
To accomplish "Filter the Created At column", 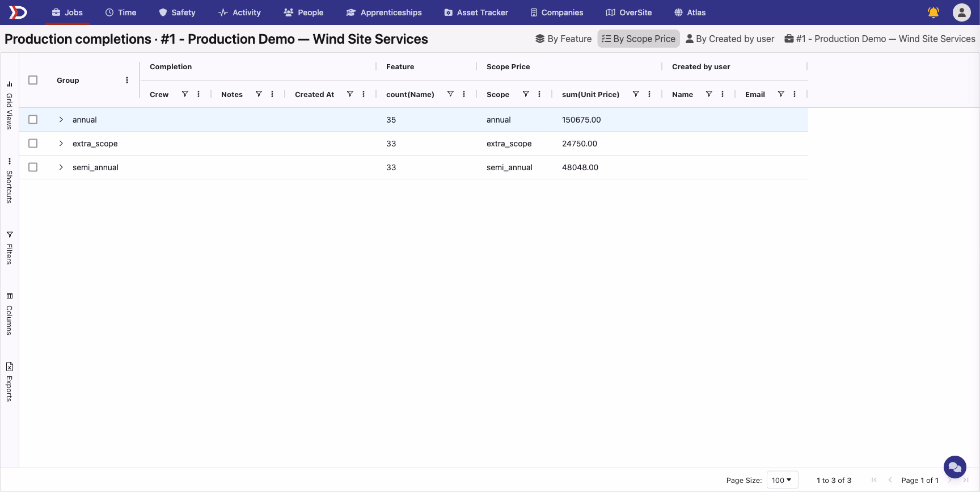I will 350,94.
